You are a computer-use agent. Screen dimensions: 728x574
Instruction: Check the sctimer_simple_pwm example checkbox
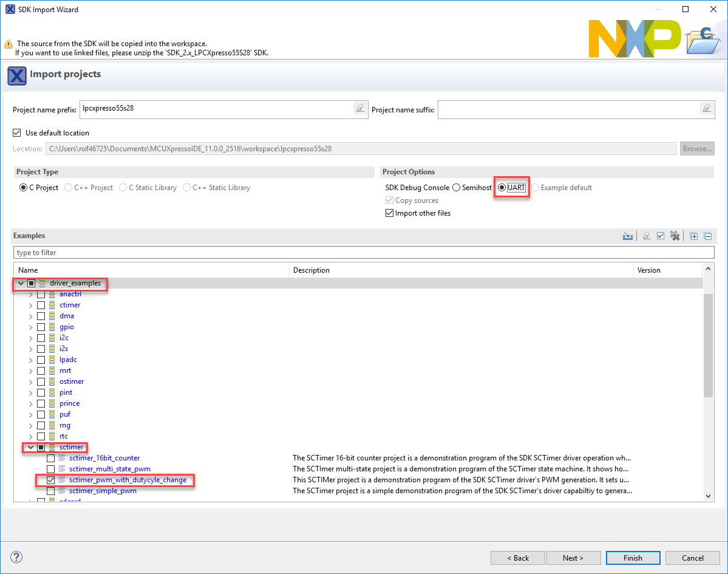tap(51, 491)
